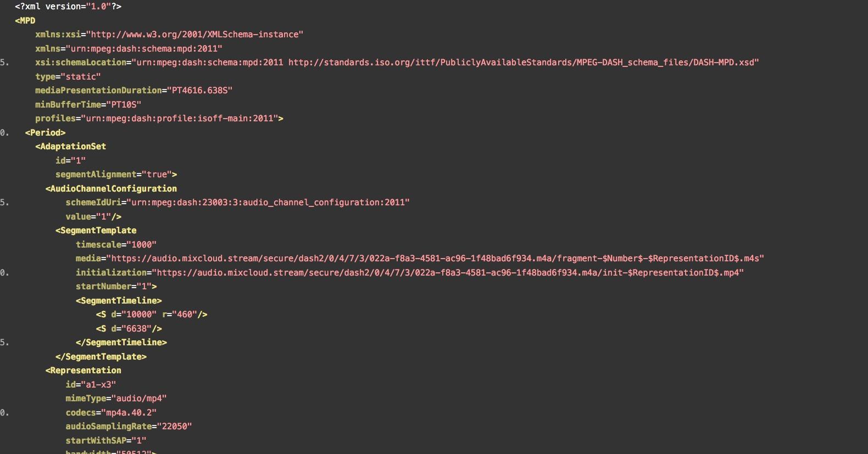
Task: Select the AudioChannelConfiguration tag
Action: (111, 189)
